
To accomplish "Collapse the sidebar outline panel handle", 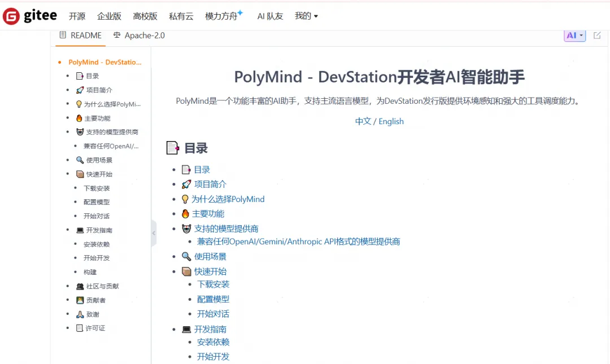I will pos(154,234).
